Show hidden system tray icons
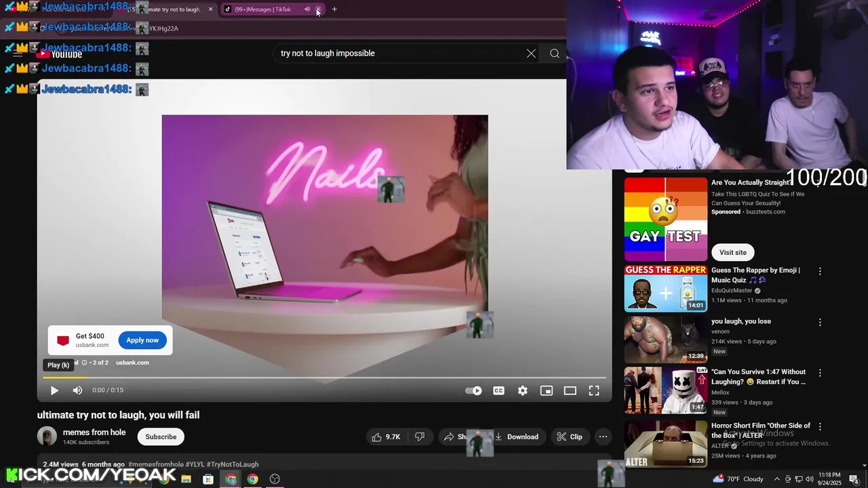868x488 pixels. pos(777,479)
